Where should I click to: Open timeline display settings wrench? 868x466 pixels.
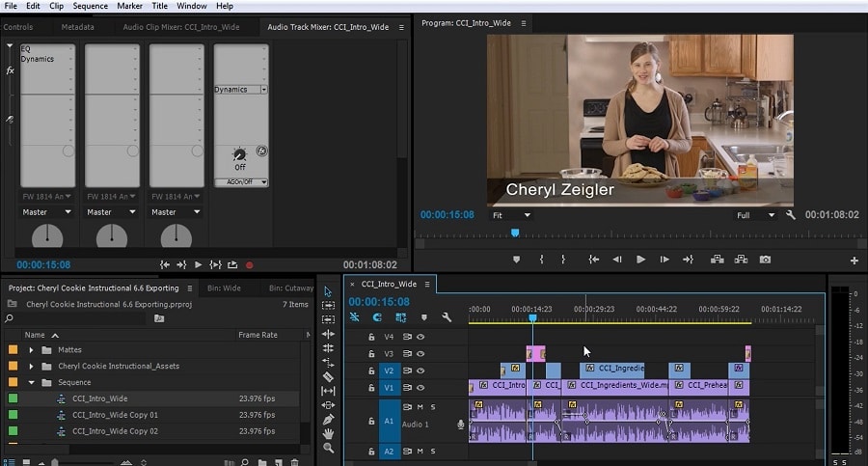447,317
